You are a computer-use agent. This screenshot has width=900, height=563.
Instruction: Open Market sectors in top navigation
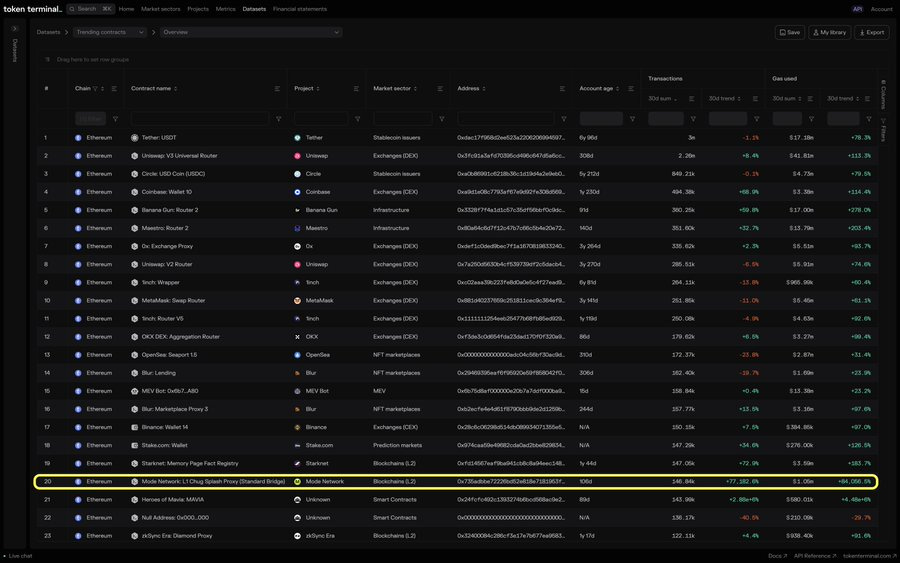pyautogui.click(x=161, y=9)
